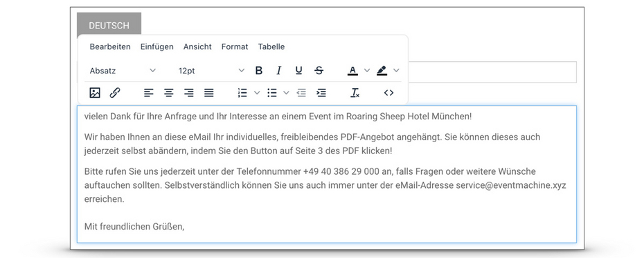Open the 12pt font size dropdown

point(211,70)
